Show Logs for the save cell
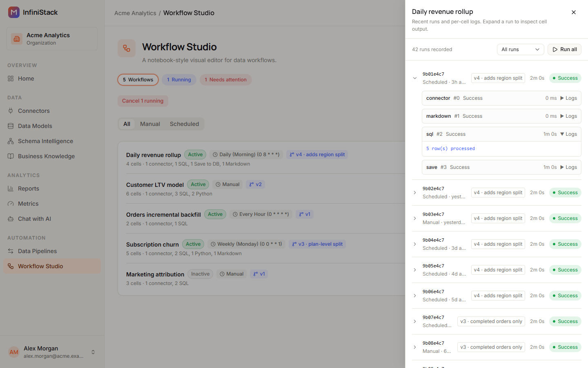 click(568, 167)
